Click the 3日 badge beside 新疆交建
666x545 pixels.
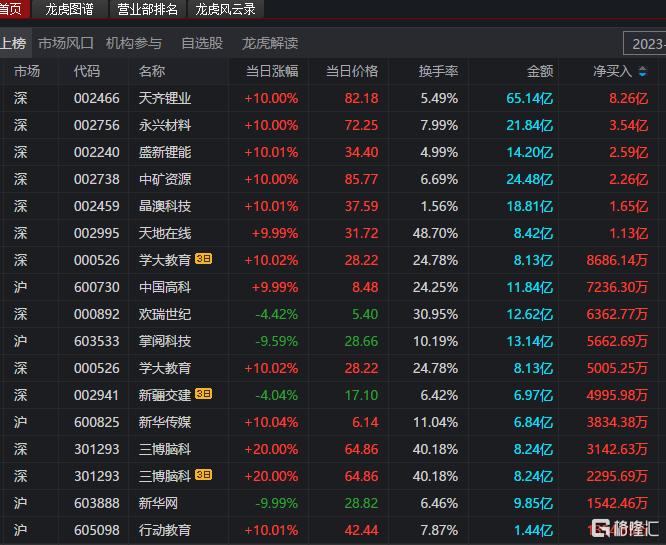203,393
